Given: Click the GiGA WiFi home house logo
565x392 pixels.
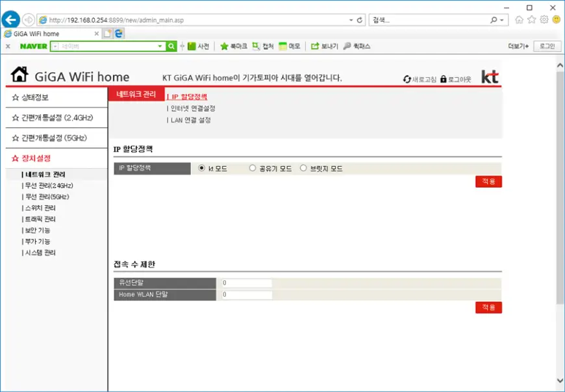Looking at the screenshot, I should pyautogui.click(x=20, y=75).
